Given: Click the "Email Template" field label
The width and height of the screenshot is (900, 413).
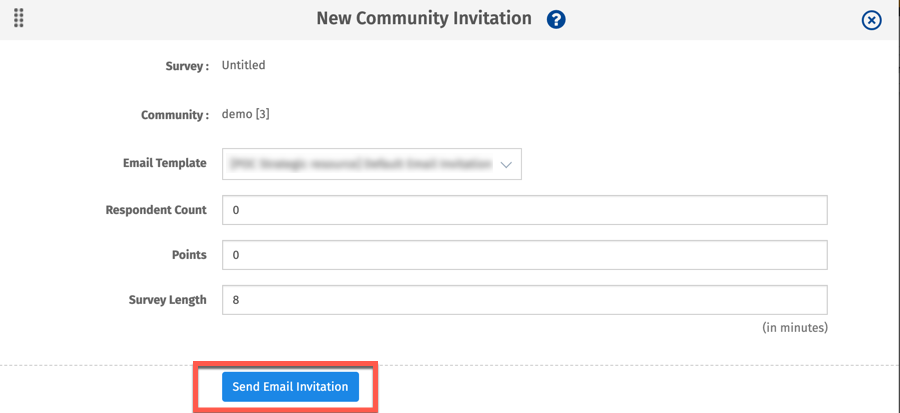Looking at the screenshot, I should (x=164, y=163).
